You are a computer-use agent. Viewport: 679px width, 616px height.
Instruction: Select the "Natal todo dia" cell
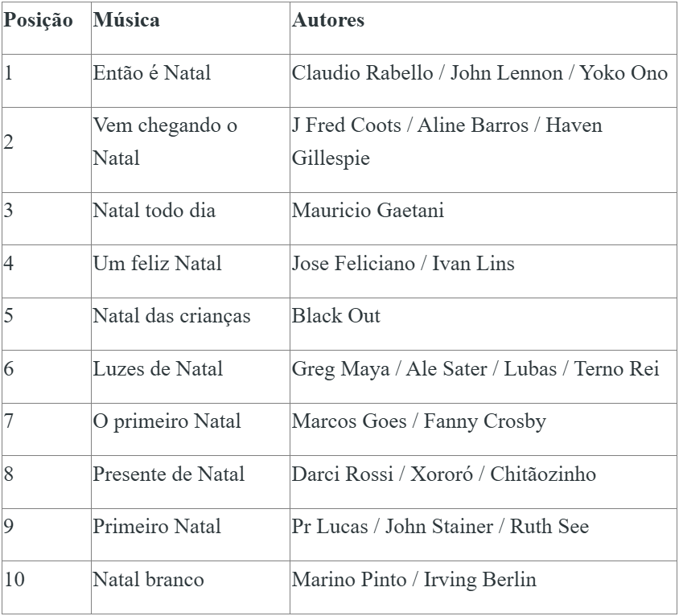pyautogui.click(x=154, y=211)
